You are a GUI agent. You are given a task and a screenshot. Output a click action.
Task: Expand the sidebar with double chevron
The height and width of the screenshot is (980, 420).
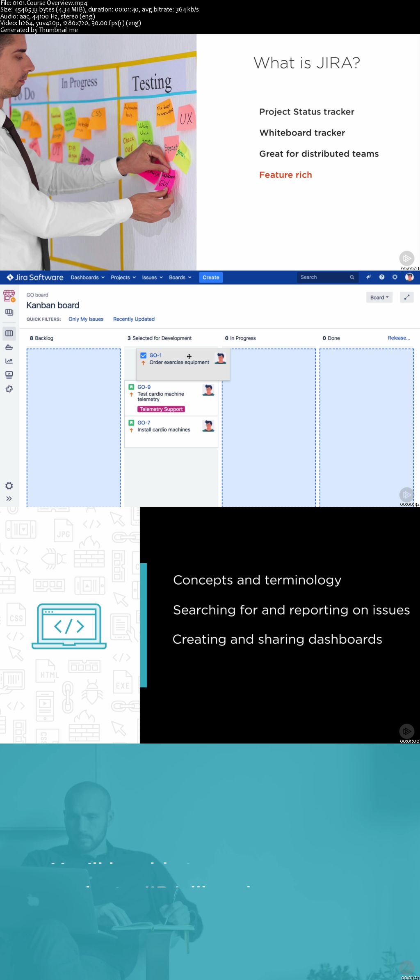coord(9,499)
